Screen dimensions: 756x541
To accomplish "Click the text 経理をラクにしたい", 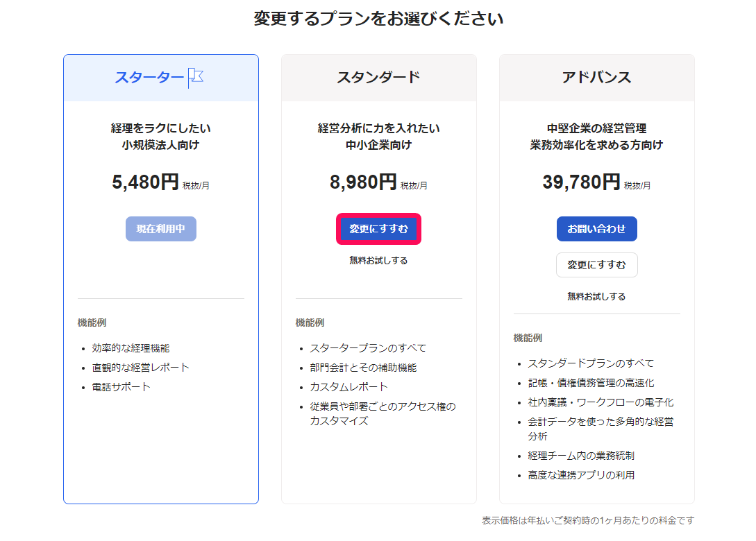I will coord(160,128).
